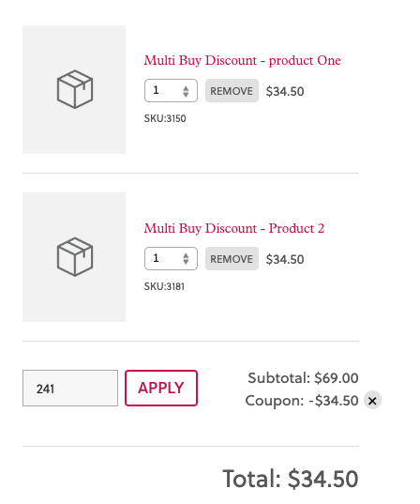This screenshot has width=420, height=504.
Task: Select the gray thumbnail area of product One
Action: click(x=74, y=90)
